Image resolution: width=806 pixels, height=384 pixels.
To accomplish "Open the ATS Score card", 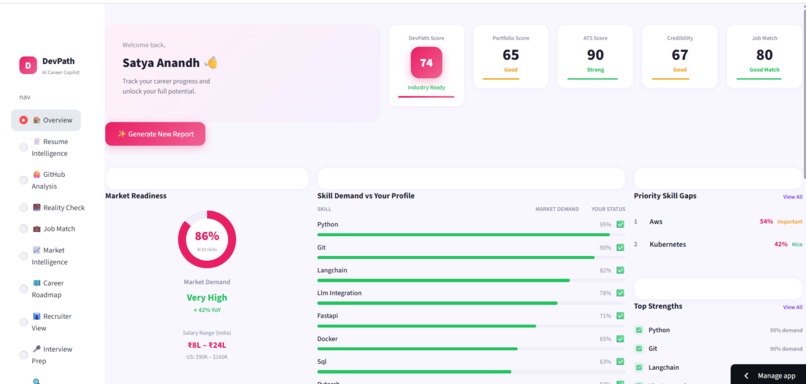I will click(595, 57).
